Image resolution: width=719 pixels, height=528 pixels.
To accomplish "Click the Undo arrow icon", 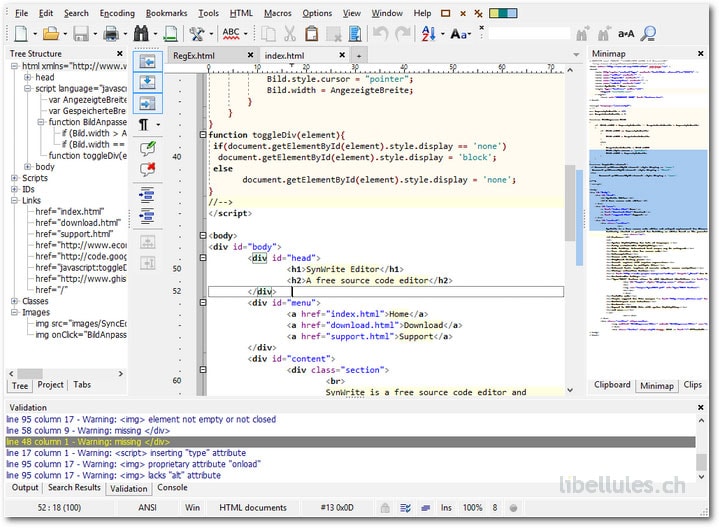I will tap(381, 33).
